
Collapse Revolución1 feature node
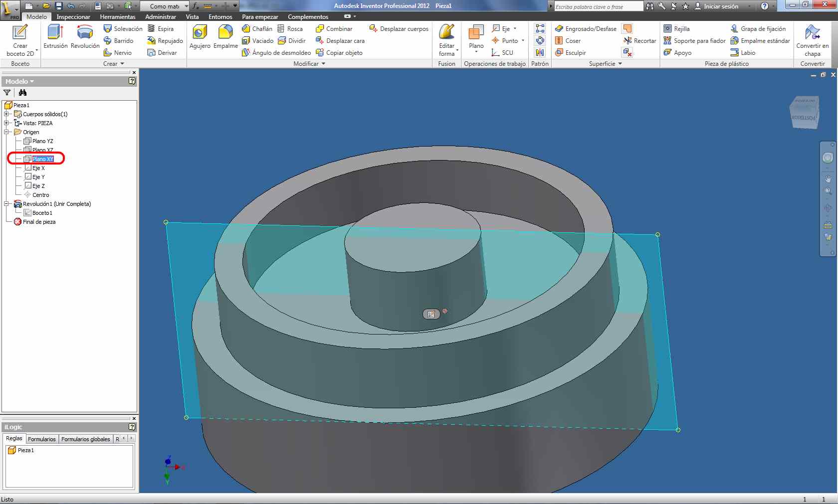[x=6, y=204]
